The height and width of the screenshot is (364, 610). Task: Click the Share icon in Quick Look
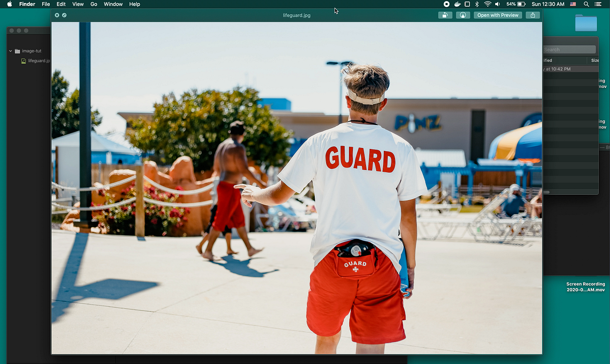(x=533, y=15)
